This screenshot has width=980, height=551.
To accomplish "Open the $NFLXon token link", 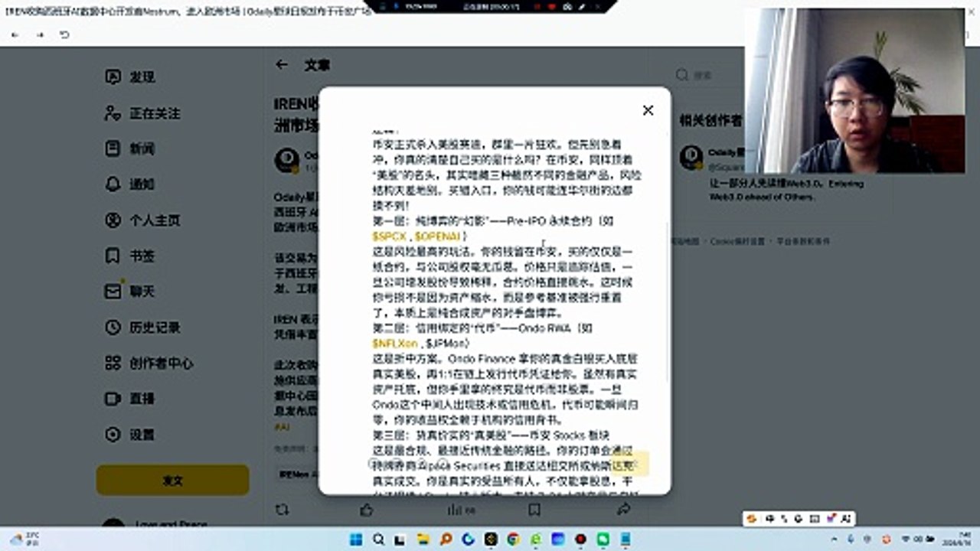I will click(x=395, y=344).
